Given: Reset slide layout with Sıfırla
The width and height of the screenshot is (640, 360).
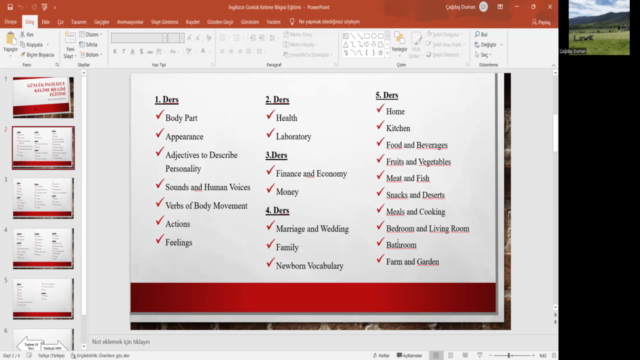Looking at the screenshot, I should 89,44.
